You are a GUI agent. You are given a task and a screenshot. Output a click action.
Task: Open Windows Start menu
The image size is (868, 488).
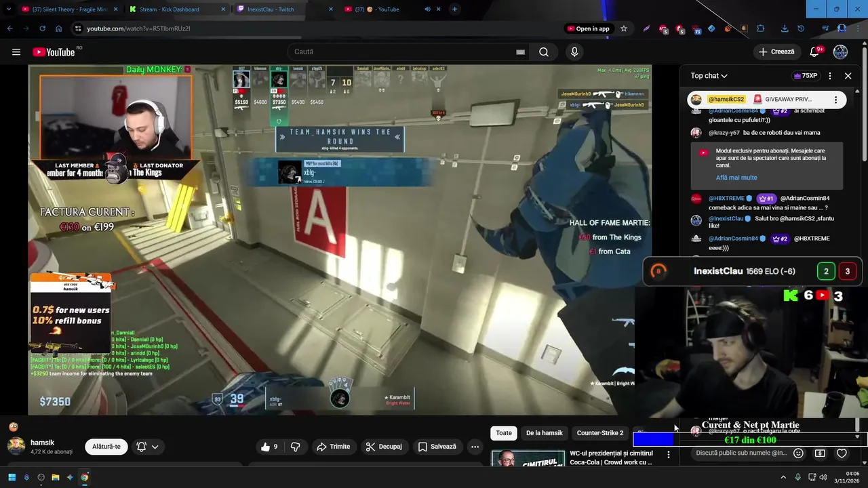(12, 477)
